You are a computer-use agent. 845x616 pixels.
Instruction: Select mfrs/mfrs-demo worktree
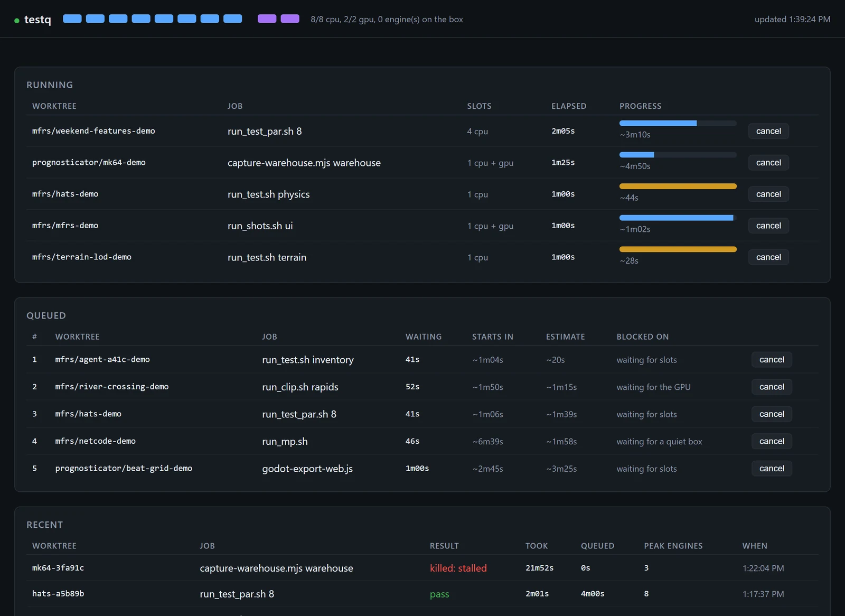pos(65,226)
